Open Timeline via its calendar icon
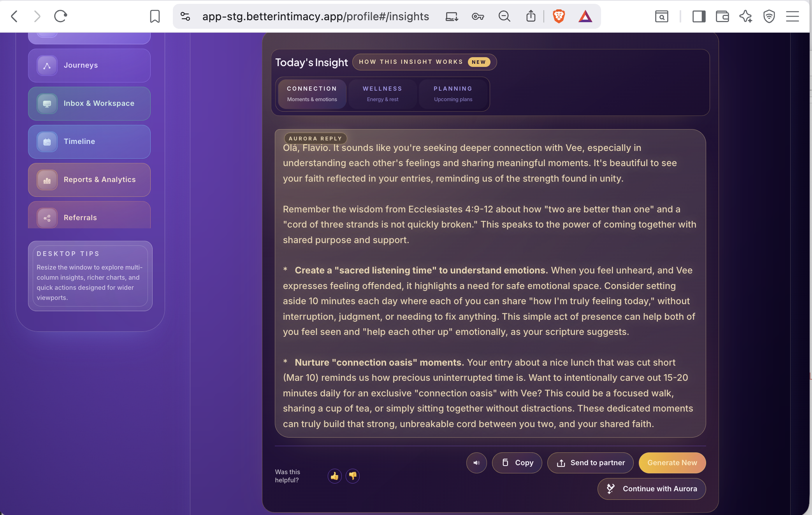The width and height of the screenshot is (812, 515). tap(46, 142)
